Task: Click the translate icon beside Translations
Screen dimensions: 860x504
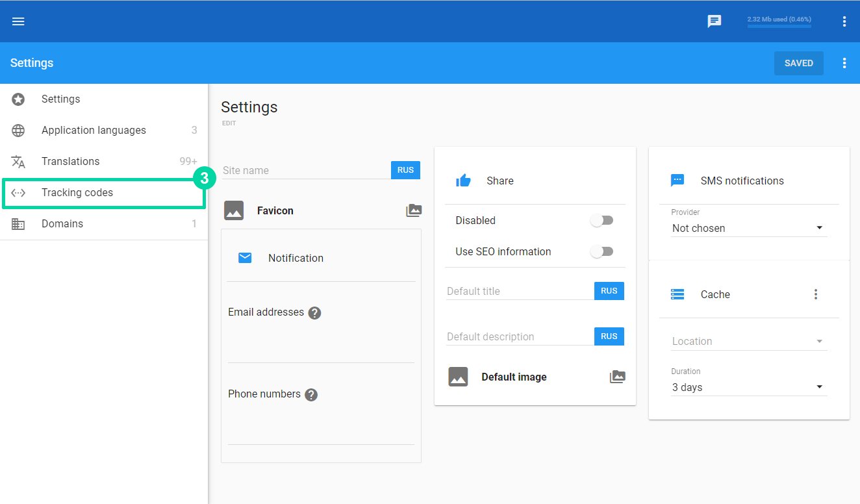Action: coord(18,162)
